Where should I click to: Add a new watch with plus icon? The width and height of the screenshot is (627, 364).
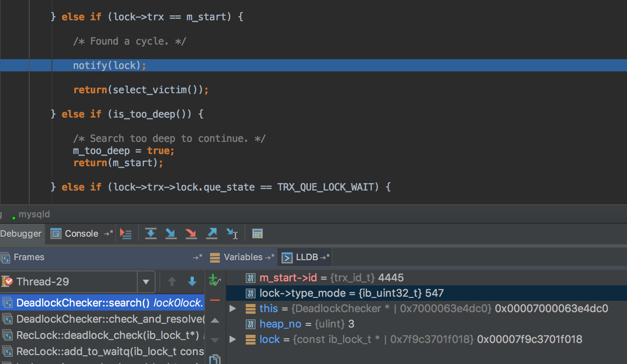[x=214, y=280]
